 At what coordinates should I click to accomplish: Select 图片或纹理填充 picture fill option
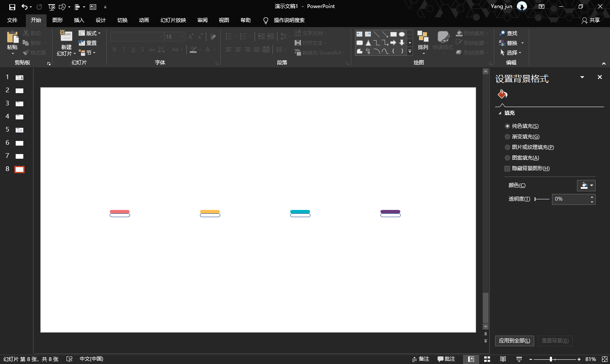coord(530,147)
